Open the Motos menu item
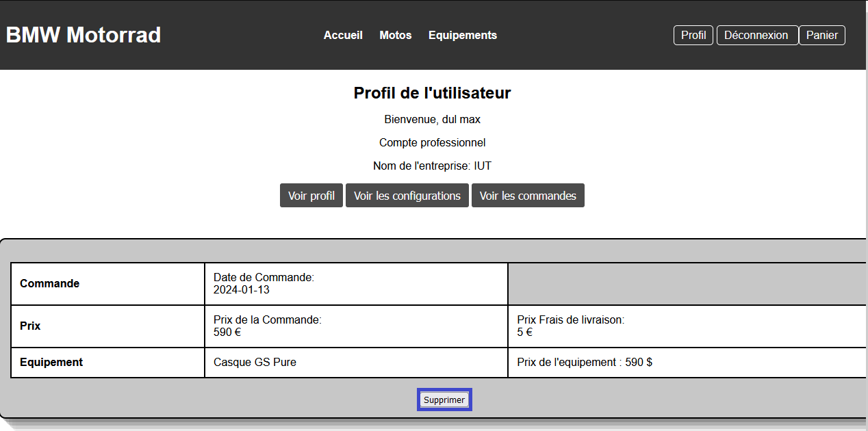 pyautogui.click(x=396, y=35)
